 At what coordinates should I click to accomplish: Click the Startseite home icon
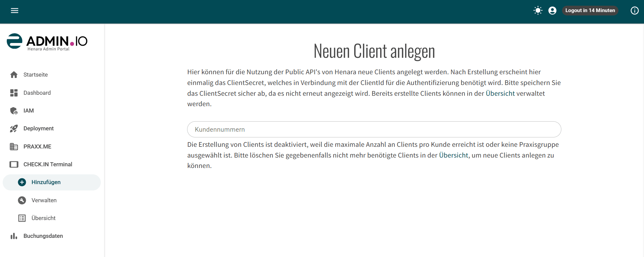click(14, 75)
